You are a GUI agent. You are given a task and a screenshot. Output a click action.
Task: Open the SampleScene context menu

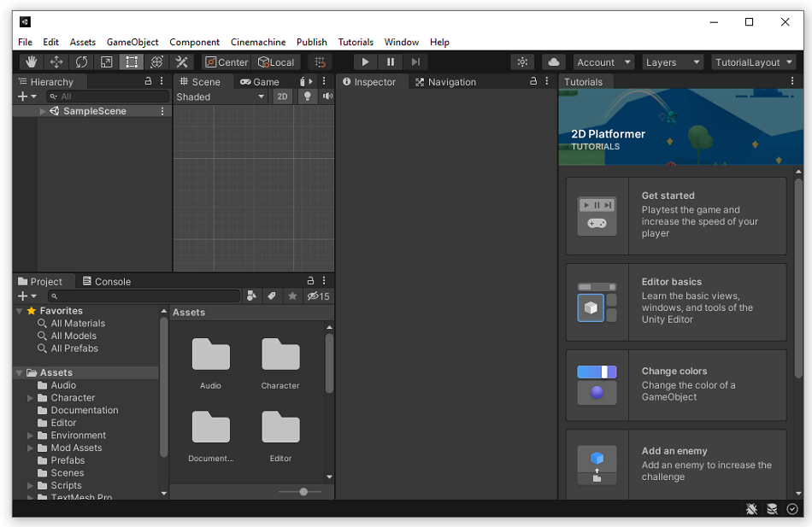click(x=162, y=111)
